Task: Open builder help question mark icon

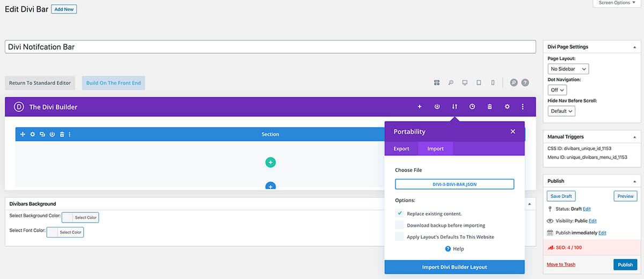Action: [x=525, y=83]
